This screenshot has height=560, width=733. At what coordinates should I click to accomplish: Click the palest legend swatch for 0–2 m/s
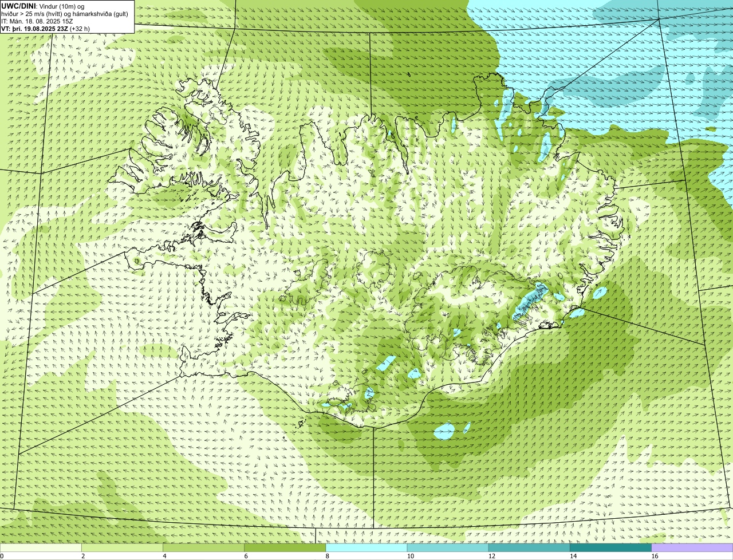pos(41,547)
